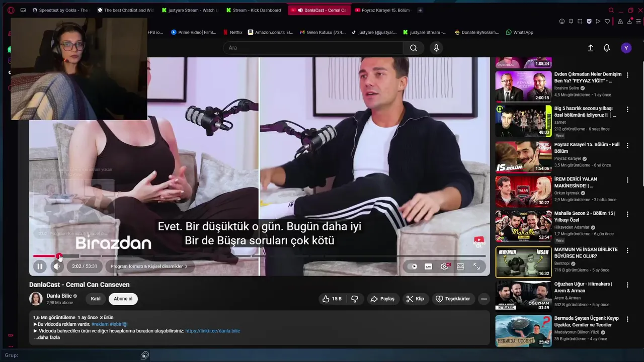Switch to 'Poyraz Karayel 15. Bölüm' tab
644x362 pixels.
[382, 10]
